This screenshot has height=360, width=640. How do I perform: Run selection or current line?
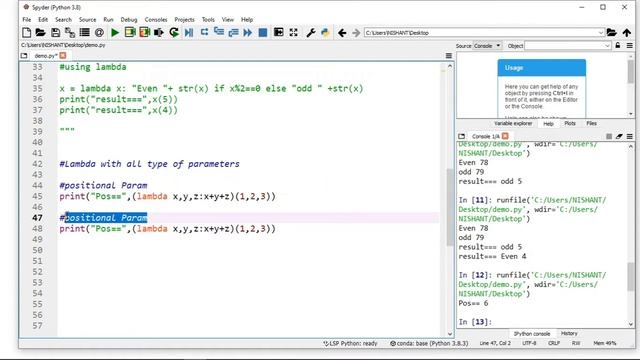pos(159,33)
